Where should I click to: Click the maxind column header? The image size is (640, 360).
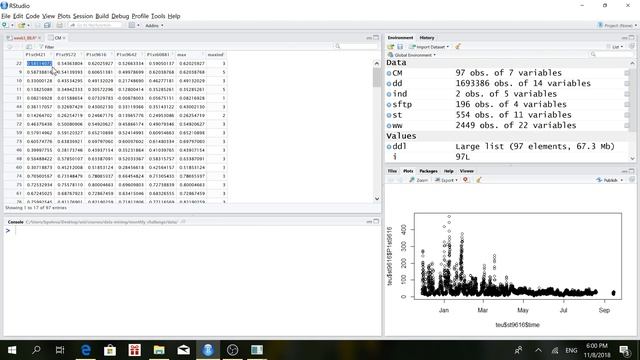tap(216, 55)
